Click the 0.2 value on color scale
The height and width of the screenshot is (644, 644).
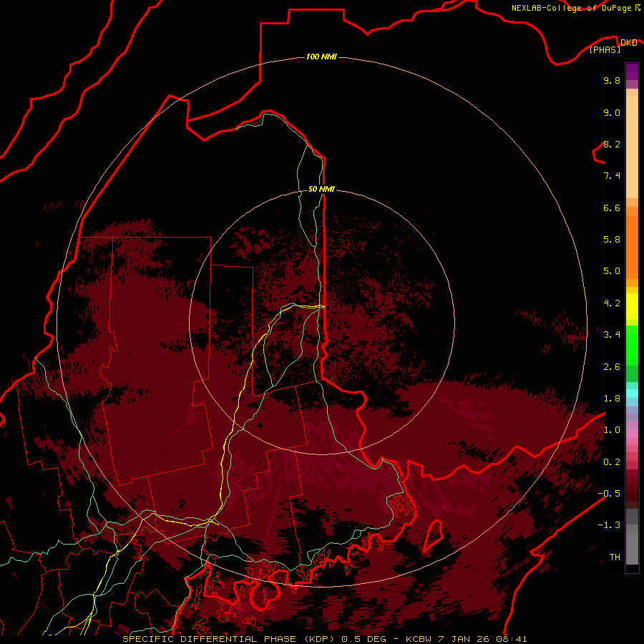612,462
